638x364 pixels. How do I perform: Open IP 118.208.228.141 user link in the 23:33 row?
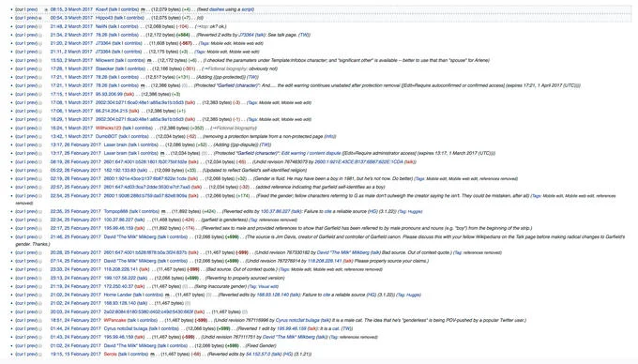[x=120, y=269]
